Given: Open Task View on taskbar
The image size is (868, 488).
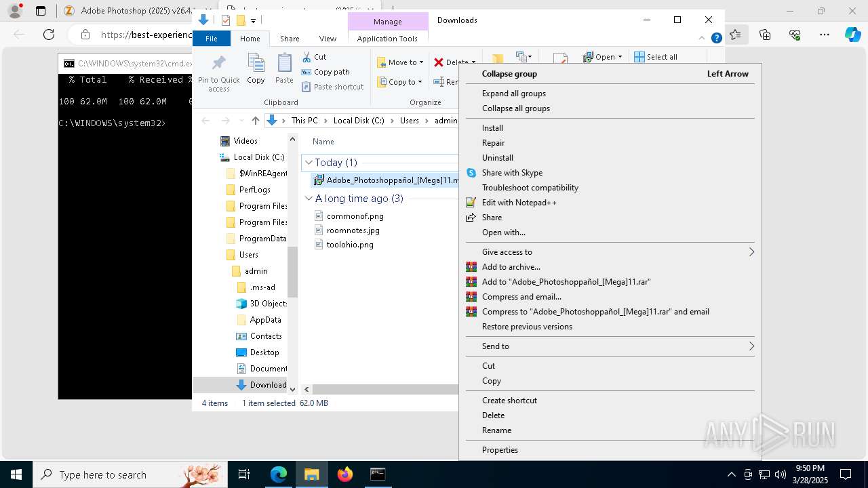Looking at the screenshot, I should 244,474.
